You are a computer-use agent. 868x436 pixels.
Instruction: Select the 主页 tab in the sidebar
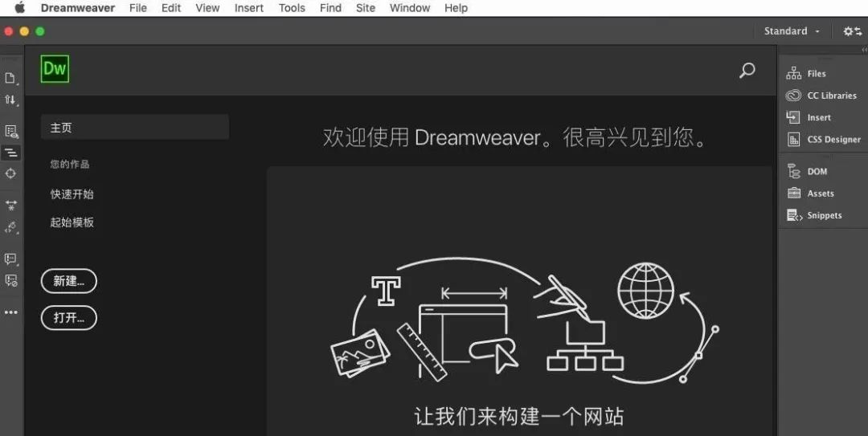coord(134,127)
